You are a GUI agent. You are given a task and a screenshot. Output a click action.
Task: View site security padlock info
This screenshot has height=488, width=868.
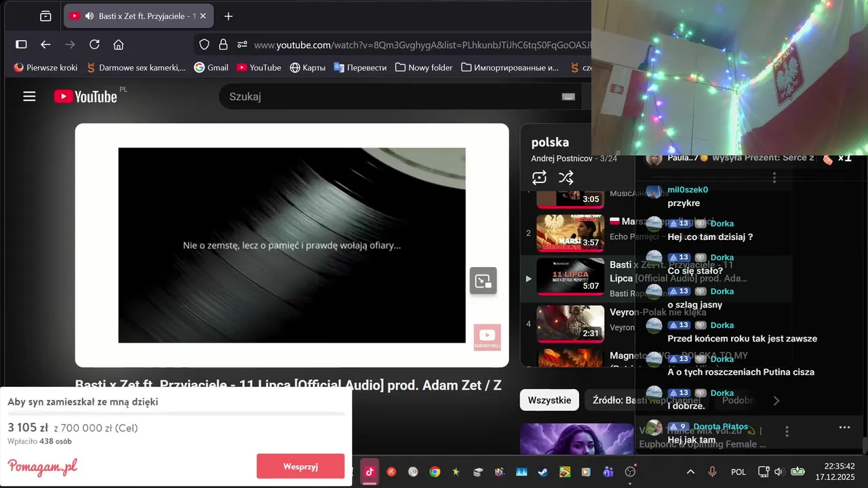click(x=223, y=45)
